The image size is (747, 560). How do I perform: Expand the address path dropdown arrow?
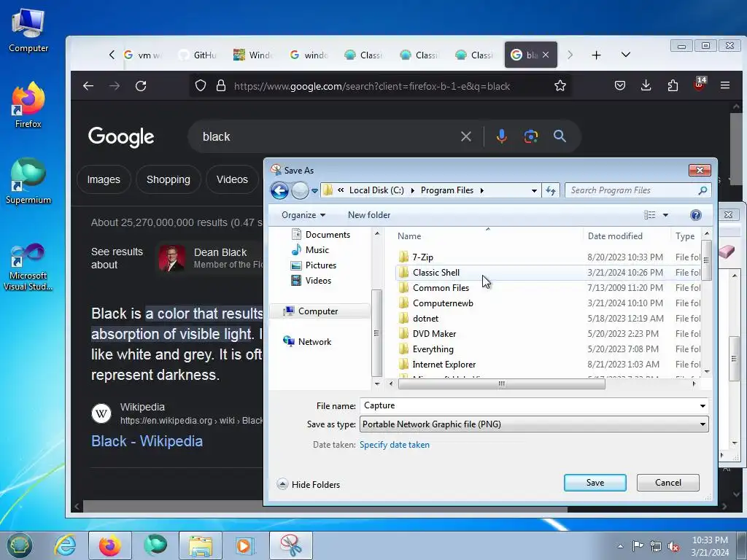coord(534,190)
